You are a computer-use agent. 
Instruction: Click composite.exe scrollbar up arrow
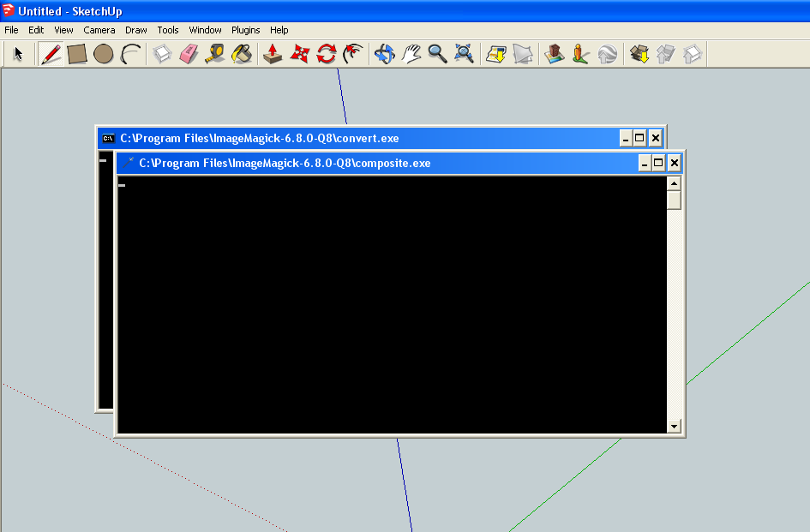(674, 184)
